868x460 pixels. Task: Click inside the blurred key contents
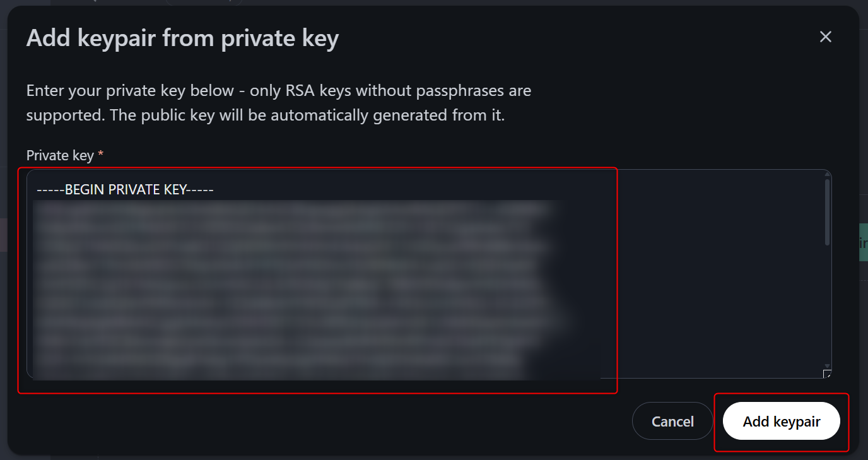coord(284,284)
